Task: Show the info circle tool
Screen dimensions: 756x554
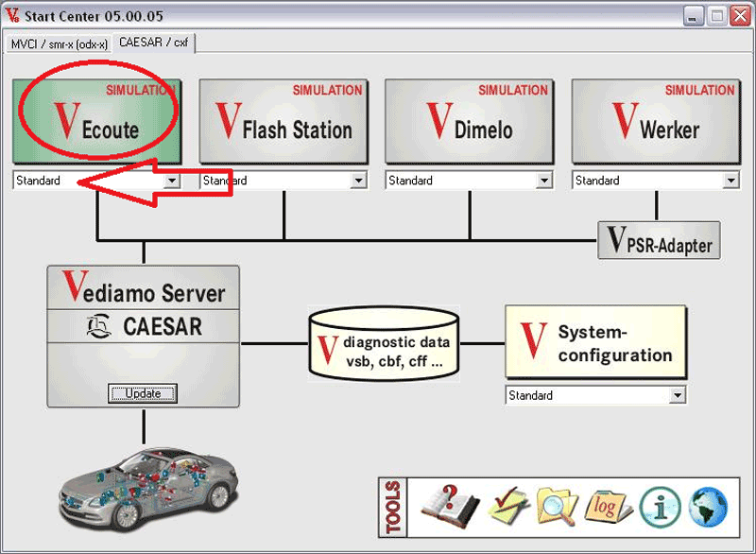Action: (660, 508)
